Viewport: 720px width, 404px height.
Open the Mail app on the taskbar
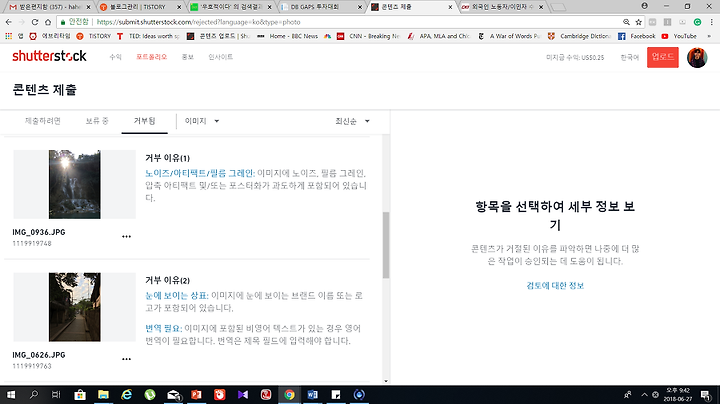pyautogui.click(x=174, y=395)
